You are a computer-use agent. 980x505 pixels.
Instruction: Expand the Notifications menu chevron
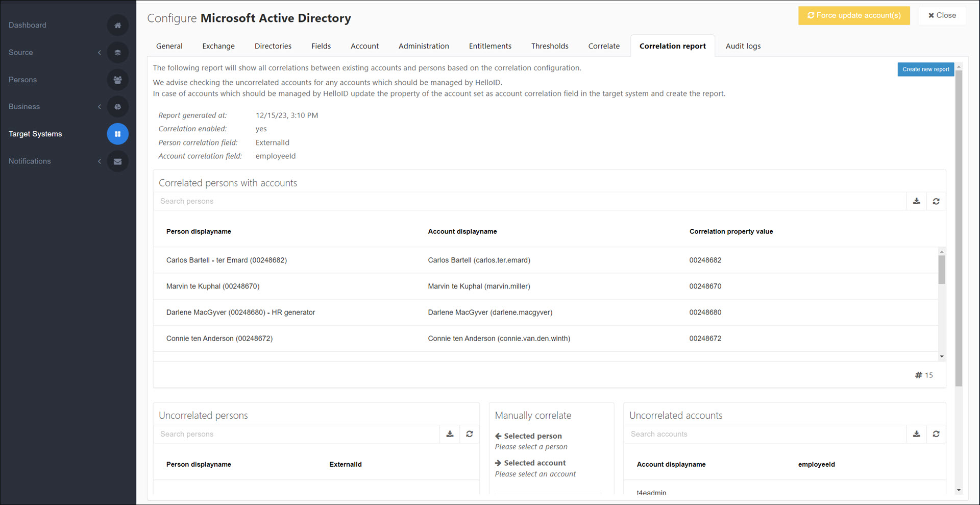pos(100,161)
